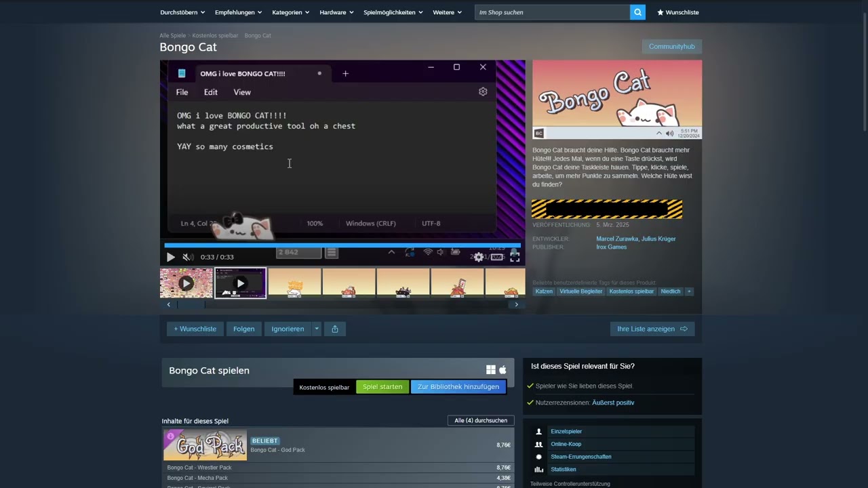
Task: Open developer Marcel Zurawka's page
Action: (616, 239)
